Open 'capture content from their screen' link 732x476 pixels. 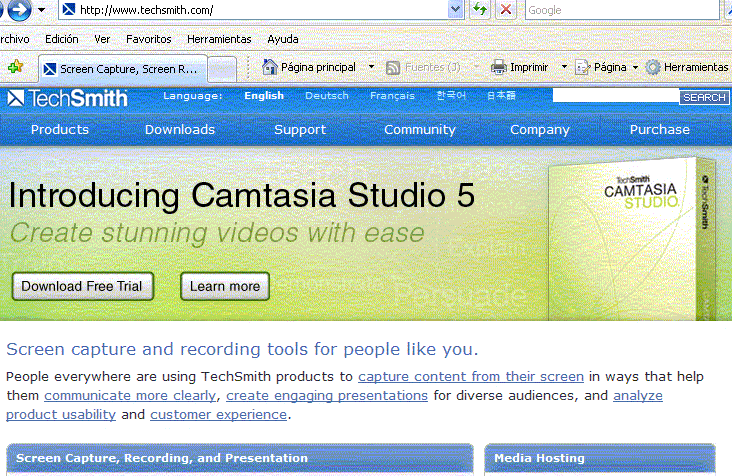tap(471, 377)
